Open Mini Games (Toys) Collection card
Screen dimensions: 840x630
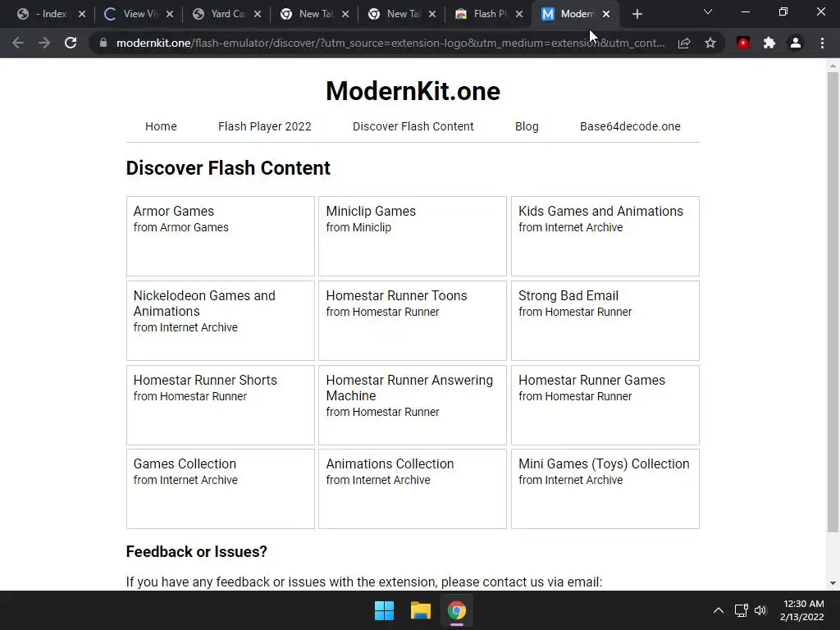605,489
